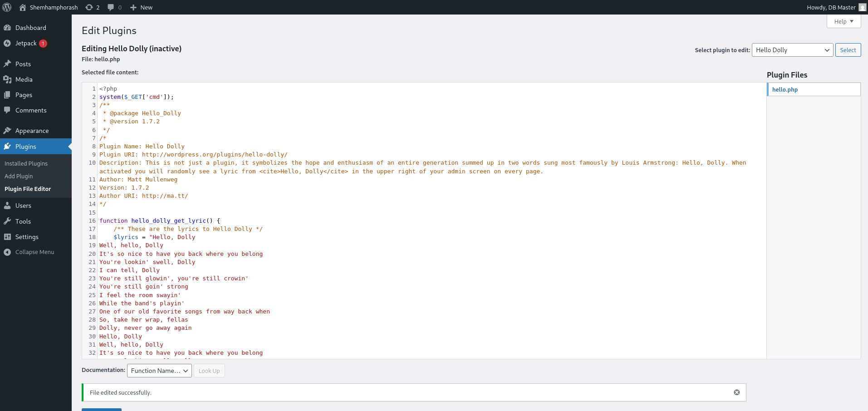Click the plus New icon
868x411 pixels.
[x=133, y=7]
